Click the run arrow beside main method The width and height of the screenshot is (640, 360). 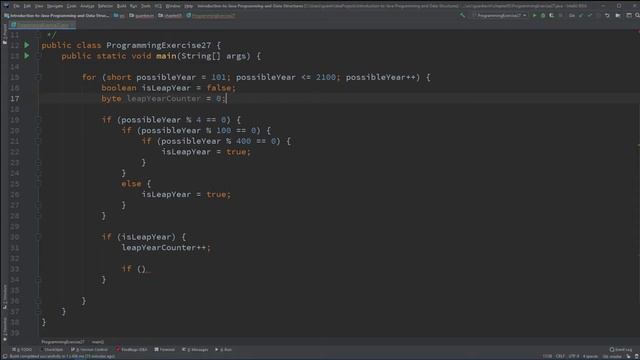pos(27,56)
